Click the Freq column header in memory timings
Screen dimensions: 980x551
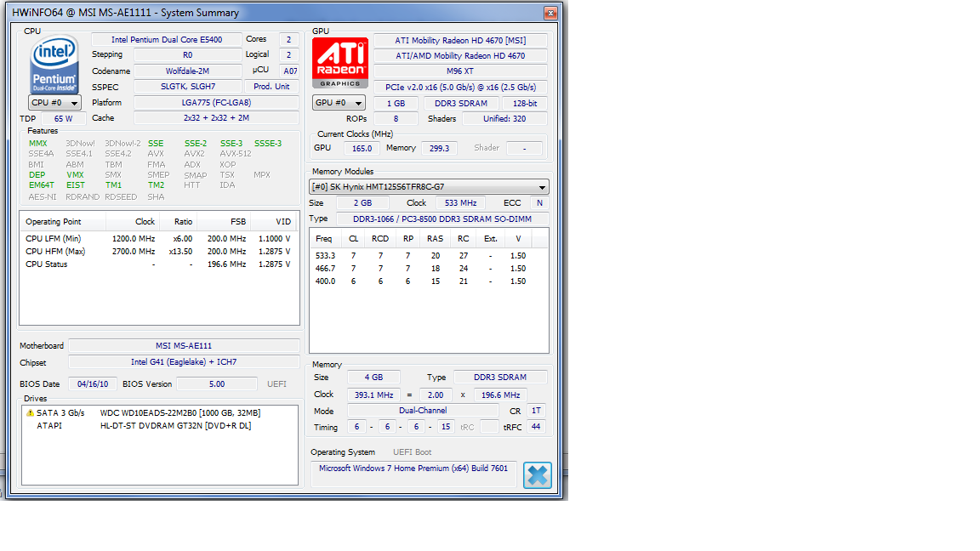(x=324, y=239)
